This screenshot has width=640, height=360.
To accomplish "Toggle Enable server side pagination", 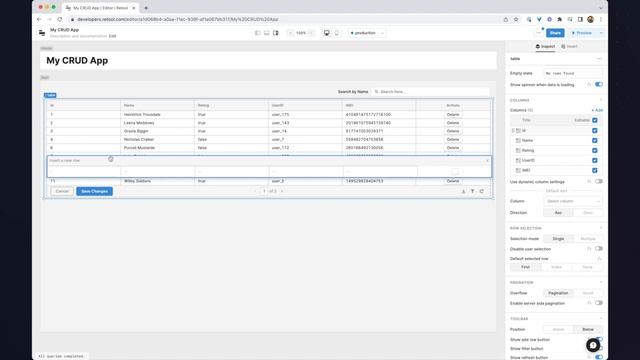I will click(598, 303).
